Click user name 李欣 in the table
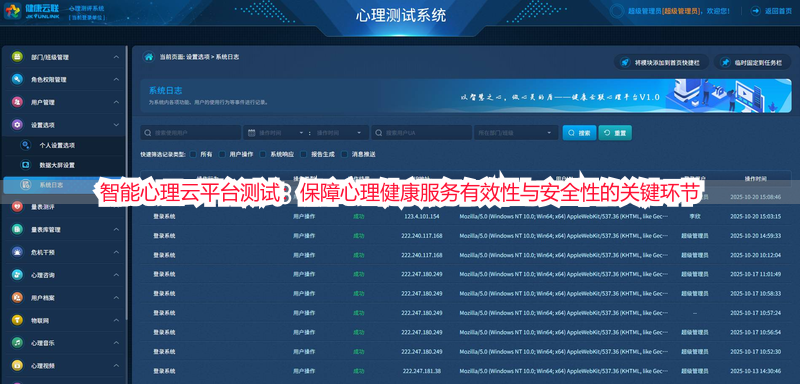This screenshot has height=384, width=800. (x=694, y=216)
